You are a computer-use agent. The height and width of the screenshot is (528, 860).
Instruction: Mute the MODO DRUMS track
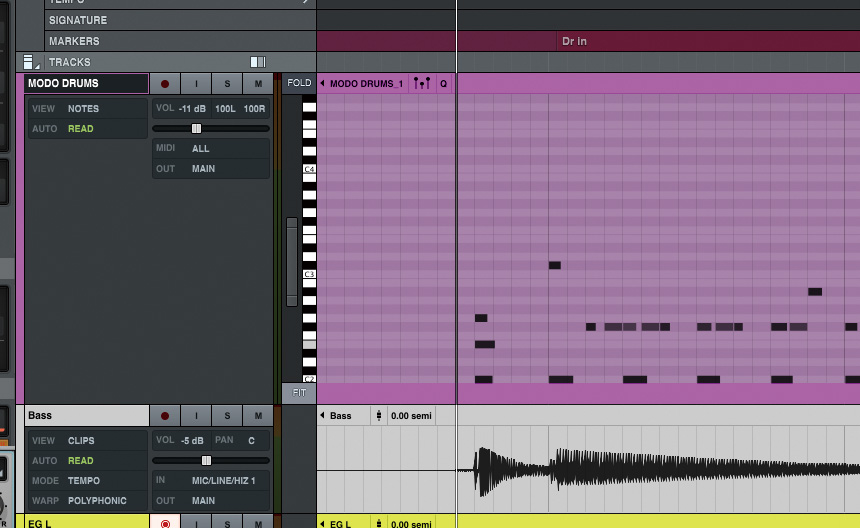pyautogui.click(x=258, y=84)
